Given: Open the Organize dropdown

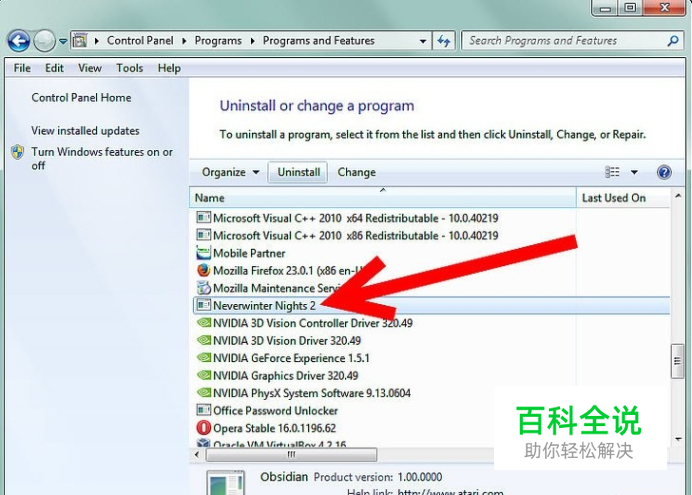Looking at the screenshot, I should [230, 172].
